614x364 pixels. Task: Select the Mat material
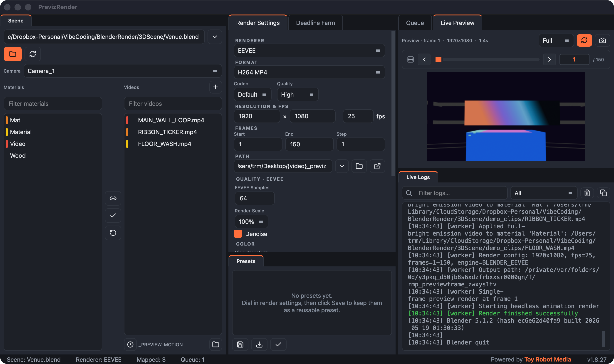53,120
